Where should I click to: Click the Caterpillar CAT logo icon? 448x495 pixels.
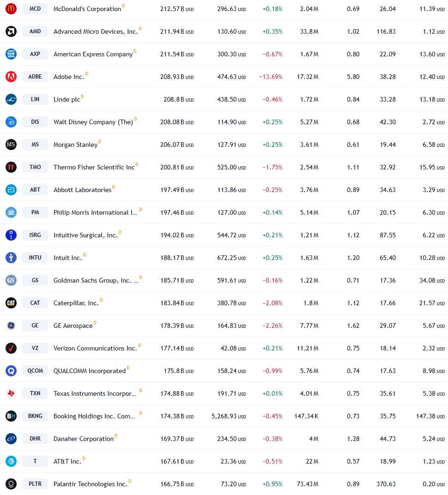[11, 303]
